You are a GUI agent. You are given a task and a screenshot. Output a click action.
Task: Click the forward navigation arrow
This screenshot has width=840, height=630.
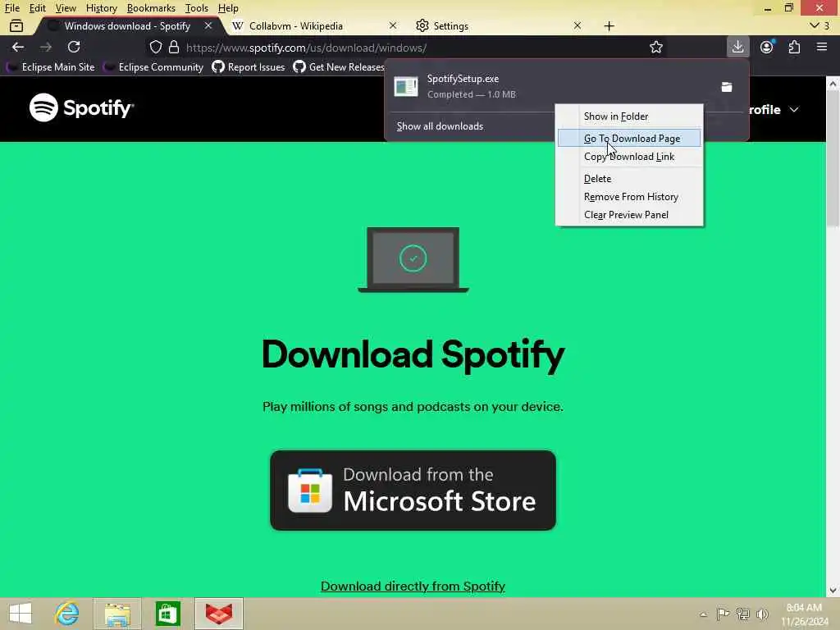pyautogui.click(x=46, y=47)
